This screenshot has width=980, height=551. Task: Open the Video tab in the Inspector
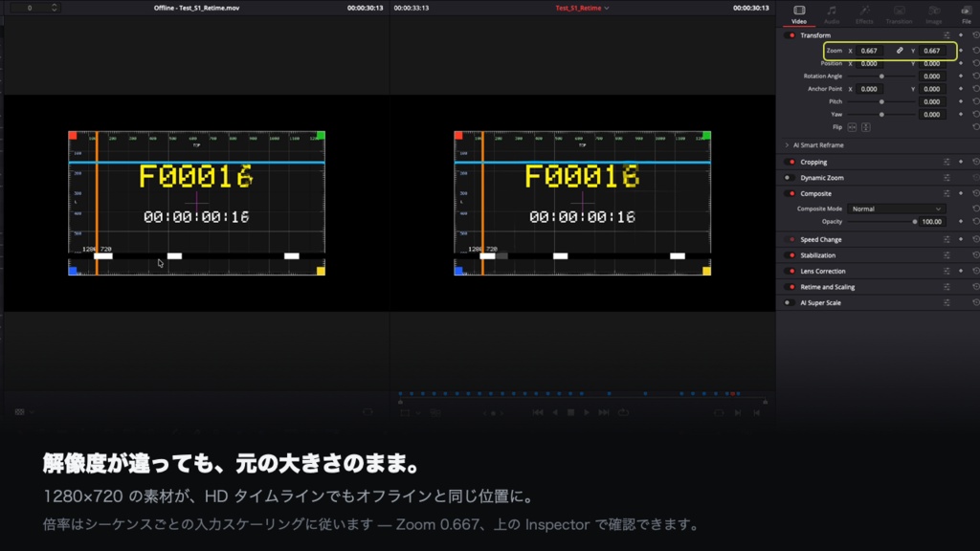pos(799,13)
